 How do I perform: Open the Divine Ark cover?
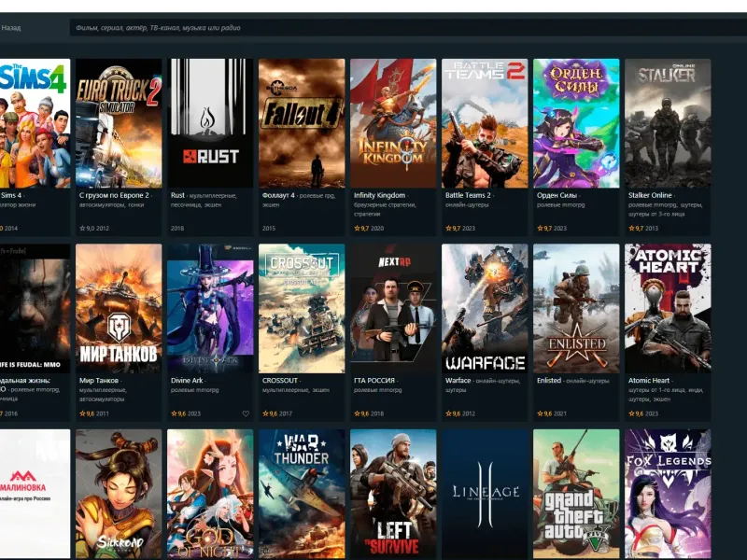pyautogui.click(x=210, y=308)
